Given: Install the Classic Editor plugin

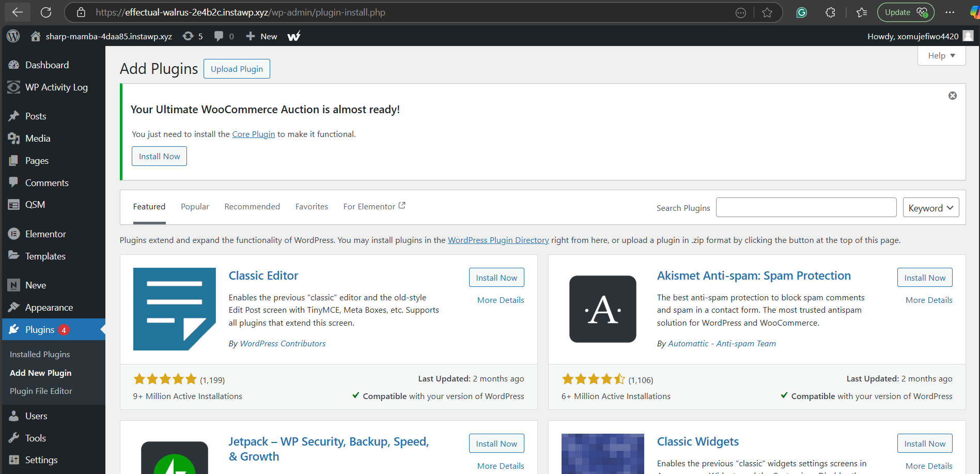Looking at the screenshot, I should point(496,278).
